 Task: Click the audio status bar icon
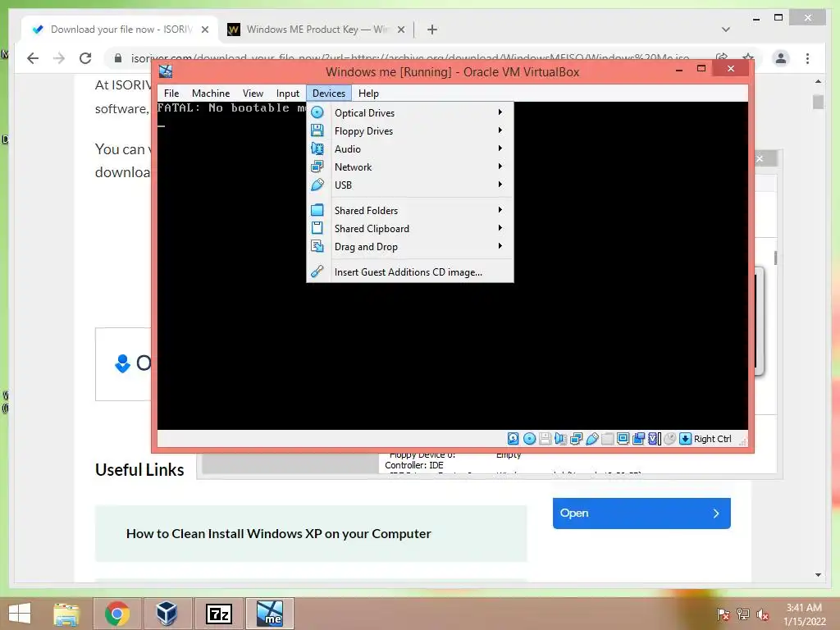click(560, 439)
